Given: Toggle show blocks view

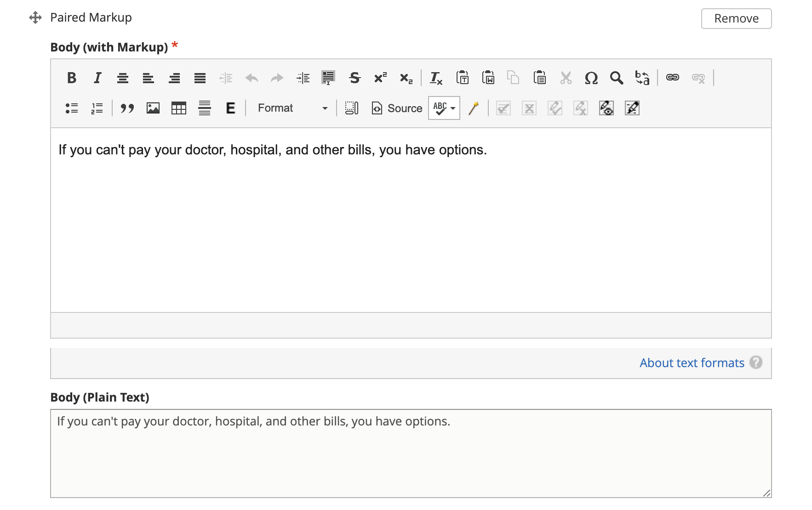Looking at the screenshot, I should click(x=352, y=108).
